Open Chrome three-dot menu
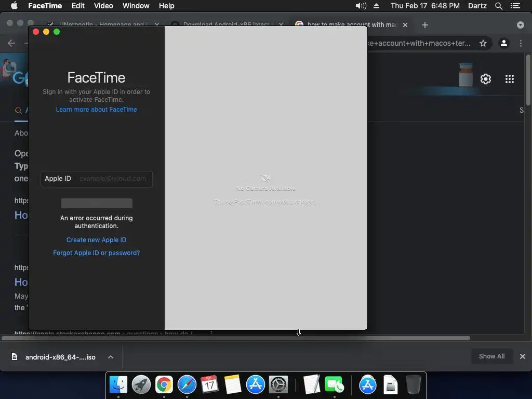 click(521, 43)
